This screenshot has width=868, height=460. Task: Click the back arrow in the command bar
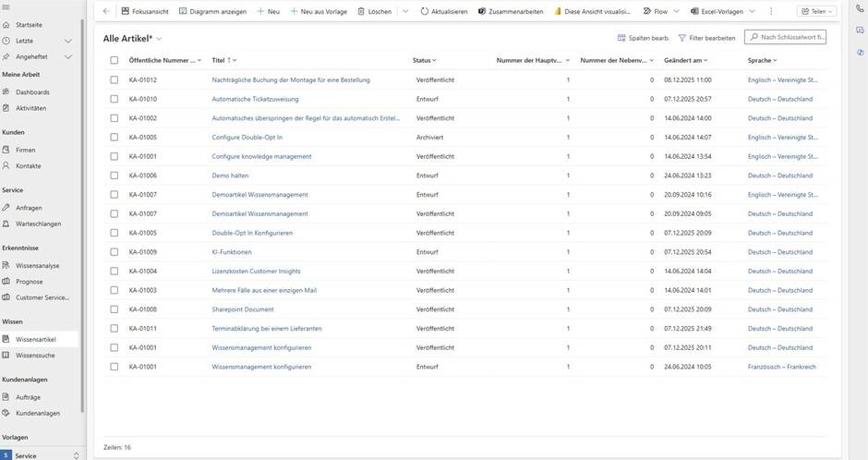(x=106, y=11)
